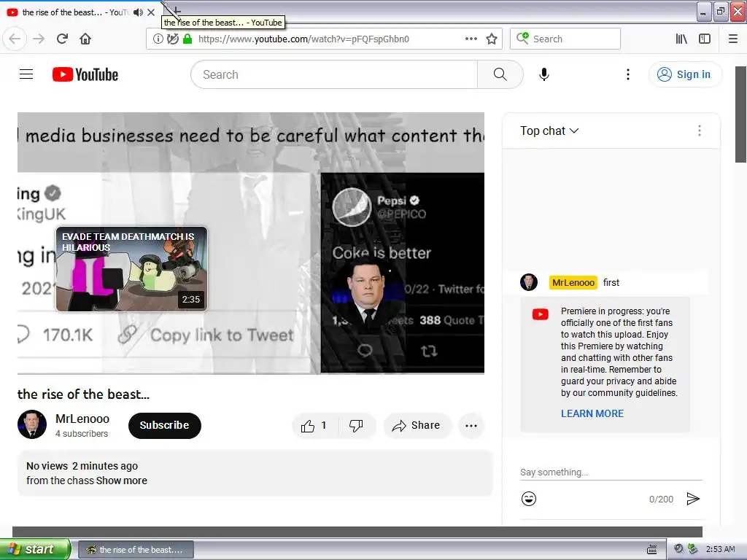Open the YouTube guide hamburger menu
Viewport: 747px width, 560px height.
point(26,74)
